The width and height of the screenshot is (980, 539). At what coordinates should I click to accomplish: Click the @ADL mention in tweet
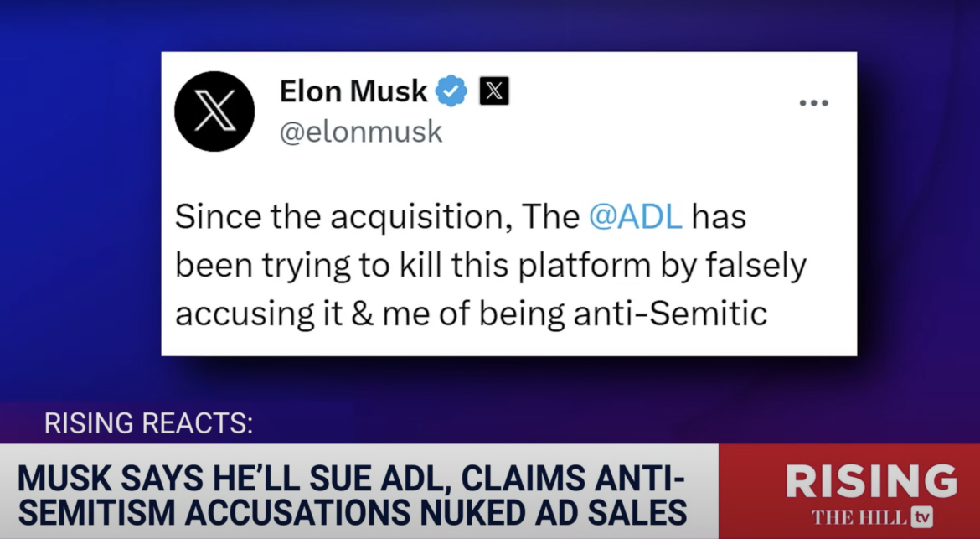pyautogui.click(x=636, y=216)
